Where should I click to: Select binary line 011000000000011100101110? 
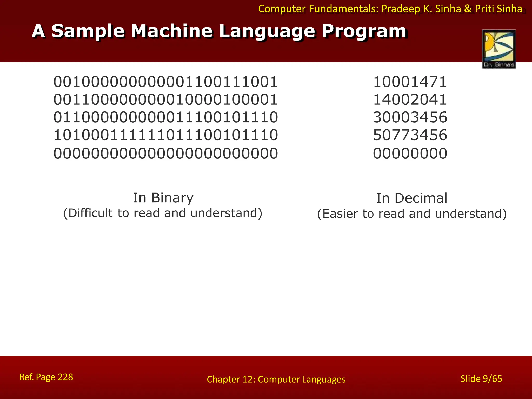pos(166,117)
